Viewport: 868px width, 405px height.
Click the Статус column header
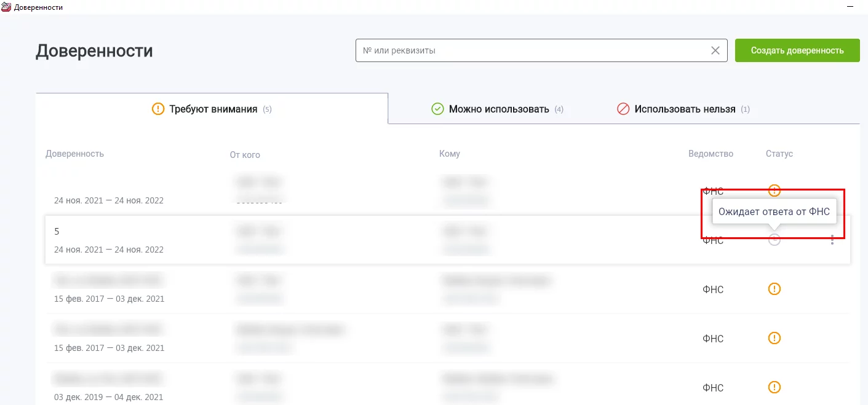point(779,154)
